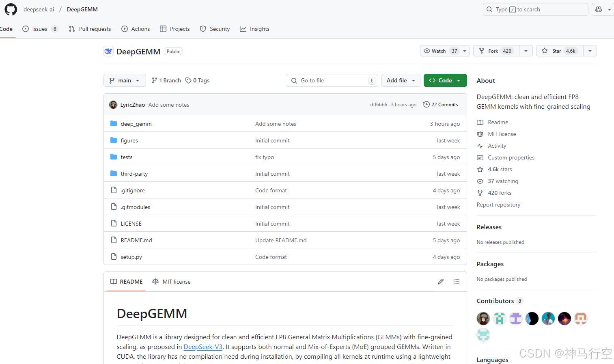Open the green Code dropdown button
This screenshot has height=364, width=614.
[445, 80]
